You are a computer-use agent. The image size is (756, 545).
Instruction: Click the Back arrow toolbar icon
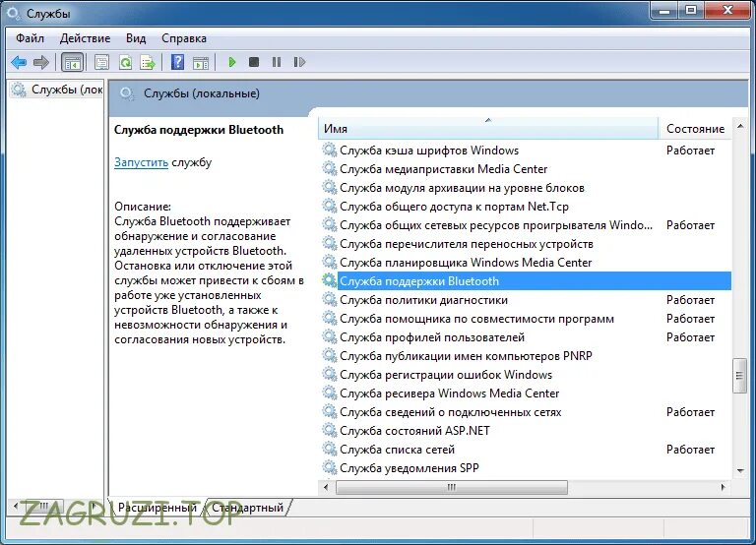[19, 62]
